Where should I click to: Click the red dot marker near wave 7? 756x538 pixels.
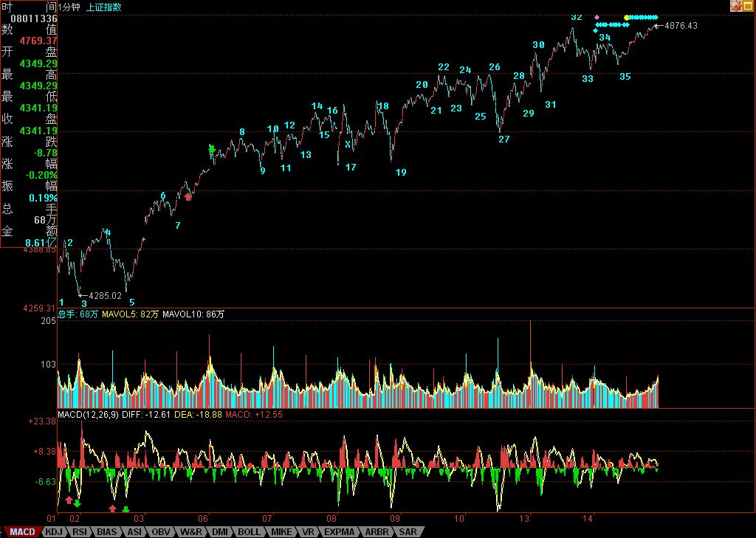(188, 197)
